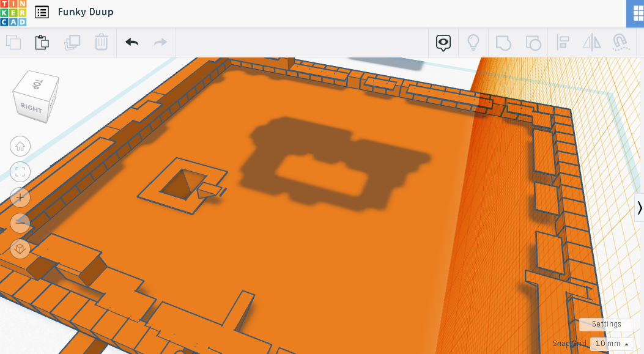Open the design list menu beside the logo
The height and width of the screenshot is (354, 644).
pyautogui.click(x=40, y=12)
